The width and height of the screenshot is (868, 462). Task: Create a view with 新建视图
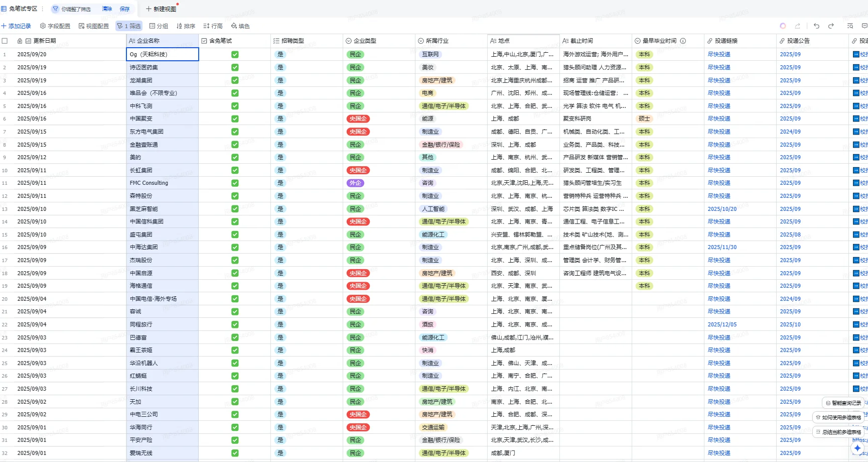click(161, 9)
